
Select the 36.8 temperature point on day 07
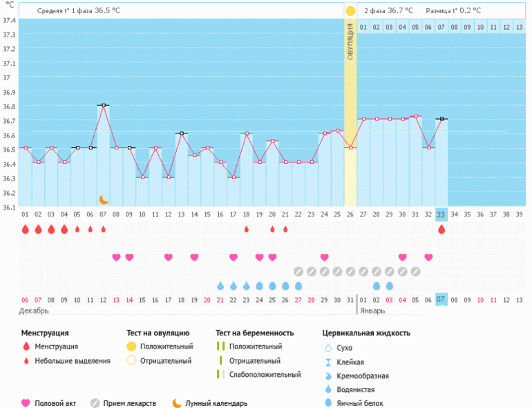tap(104, 105)
